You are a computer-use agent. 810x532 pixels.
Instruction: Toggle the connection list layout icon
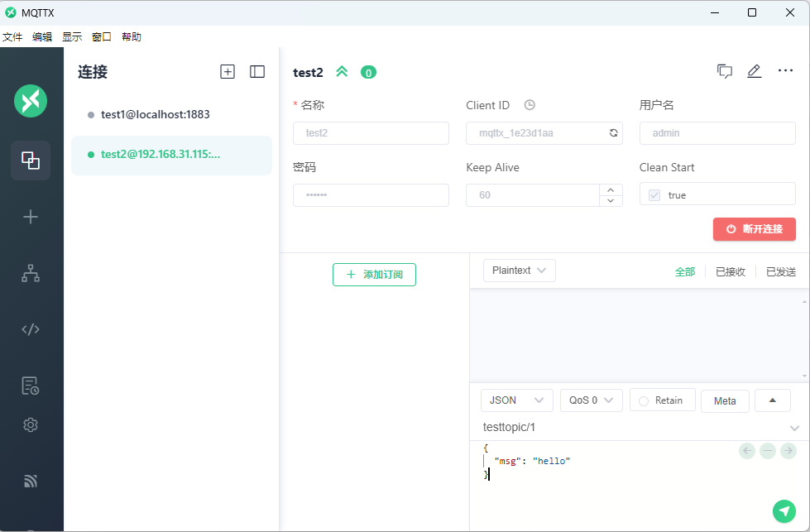tap(257, 72)
